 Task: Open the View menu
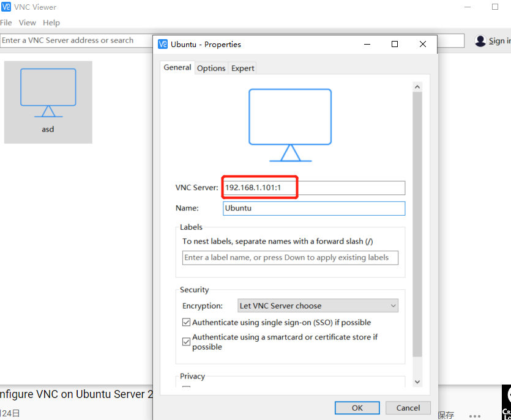click(27, 23)
